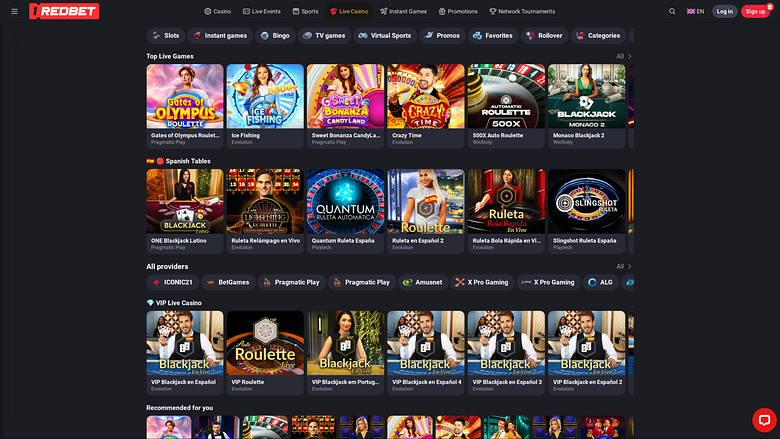780x439 pixels.
Task: Expand All for All providers
Action: pos(624,266)
